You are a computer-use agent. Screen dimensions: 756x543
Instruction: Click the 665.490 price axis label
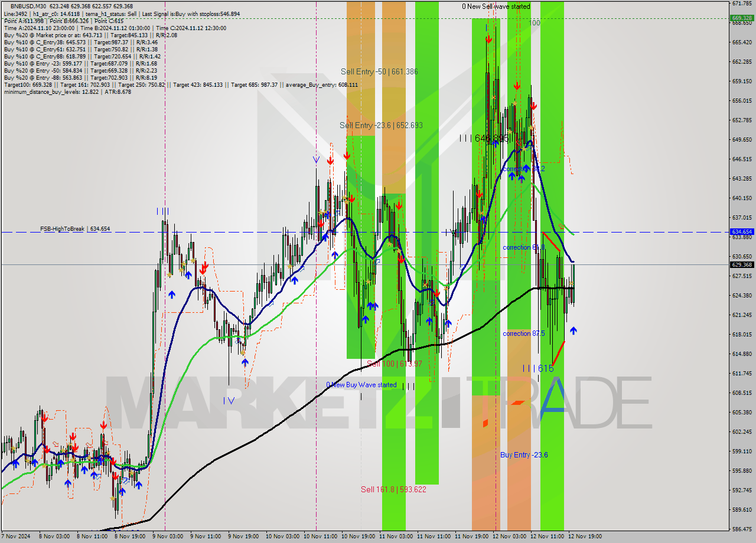tap(742, 42)
